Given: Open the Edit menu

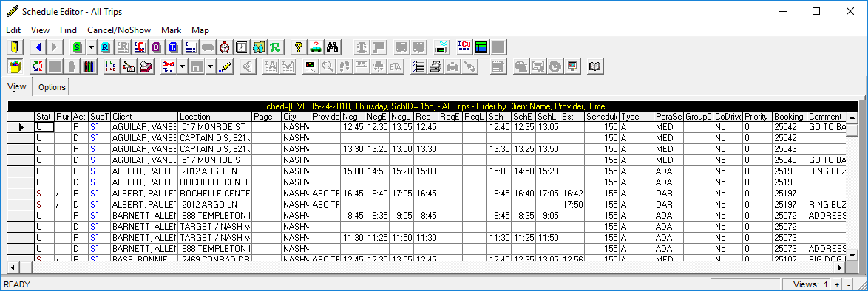Looking at the screenshot, I should click(x=13, y=30).
